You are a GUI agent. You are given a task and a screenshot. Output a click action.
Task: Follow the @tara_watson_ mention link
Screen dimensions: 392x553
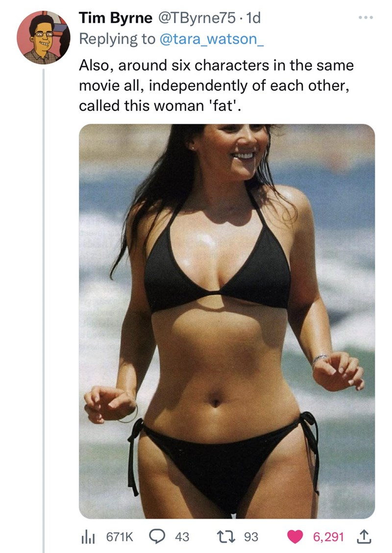tap(212, 39)
